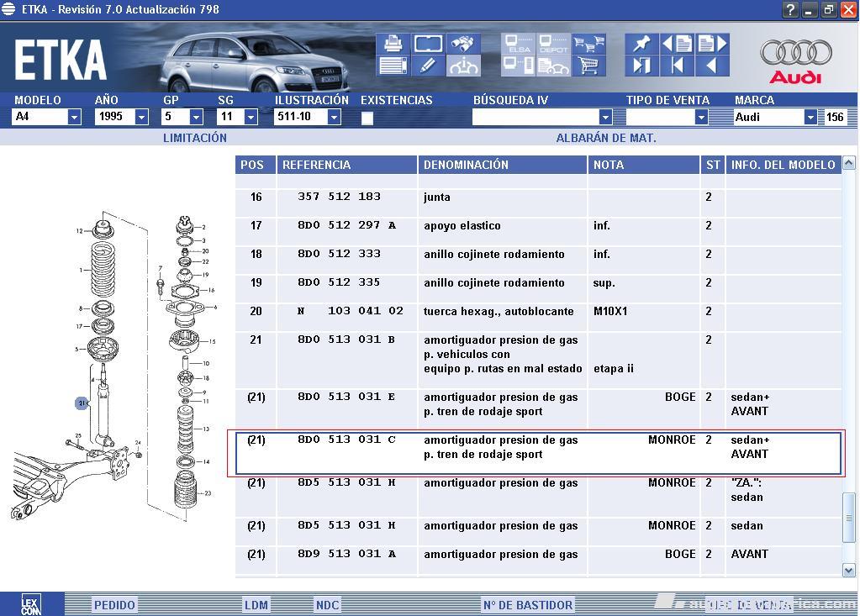Click the printer icon in the toolbar

pos(393,44)
